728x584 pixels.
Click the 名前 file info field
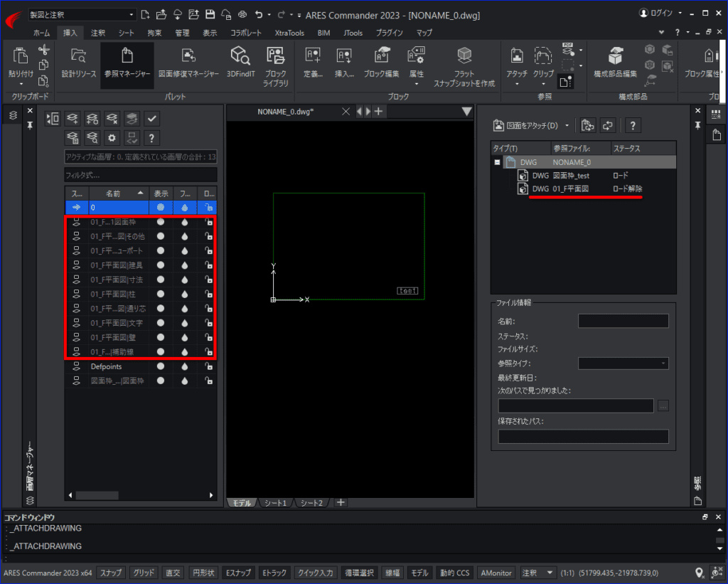coord(623,321)
